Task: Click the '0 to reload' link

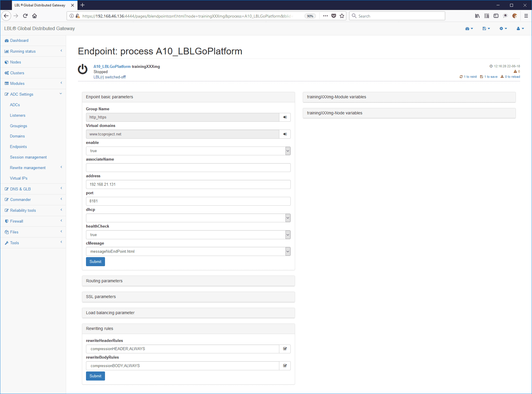Action: pyautogui.click(x=510, y=77)
